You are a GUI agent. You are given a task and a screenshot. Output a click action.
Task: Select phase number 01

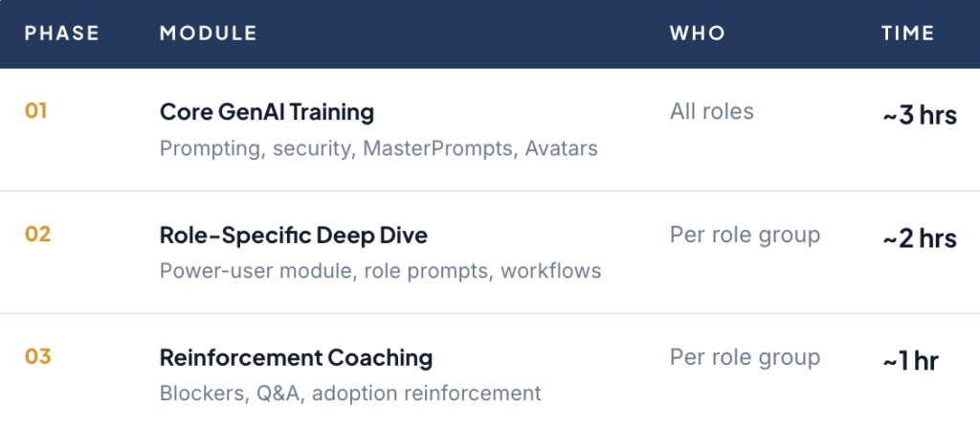point(36,111)
